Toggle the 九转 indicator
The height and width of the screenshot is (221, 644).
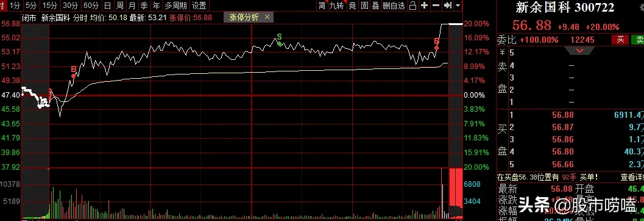coord(336,5)
